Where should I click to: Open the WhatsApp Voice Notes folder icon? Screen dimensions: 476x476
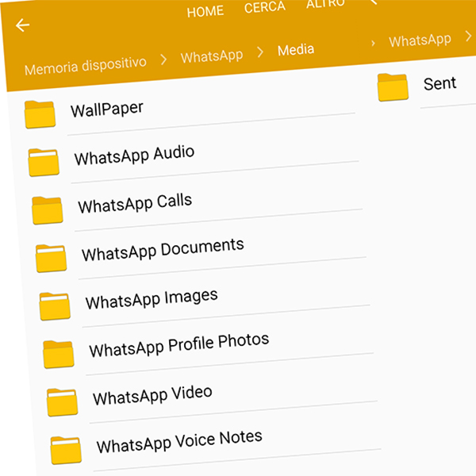[x=66, y=450]
